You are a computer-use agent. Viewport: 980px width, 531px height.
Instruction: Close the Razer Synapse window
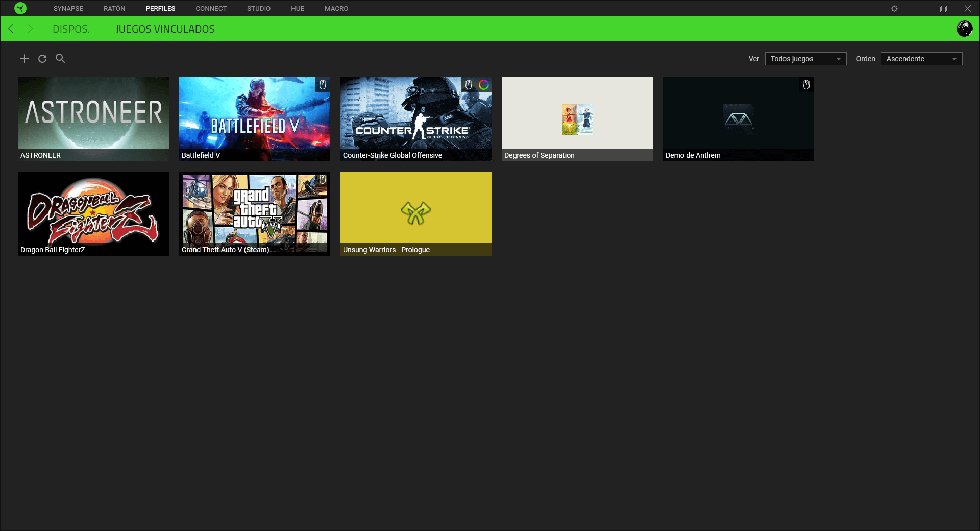click(968, 9)
